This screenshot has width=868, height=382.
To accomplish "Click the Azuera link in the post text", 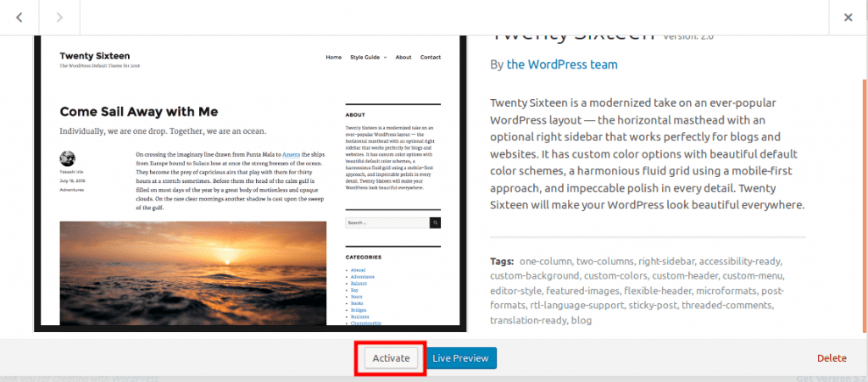I will click(292, 155).
